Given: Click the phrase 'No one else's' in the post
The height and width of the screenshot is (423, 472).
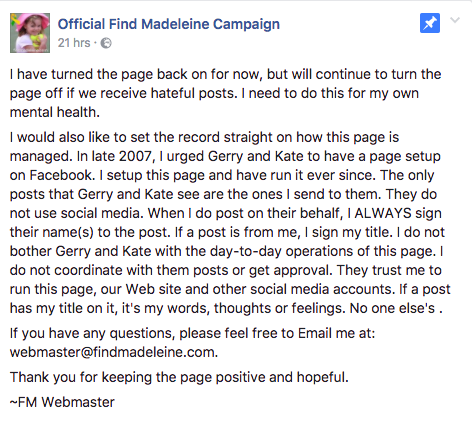Looking at the screenshot, I should (396, 308).
